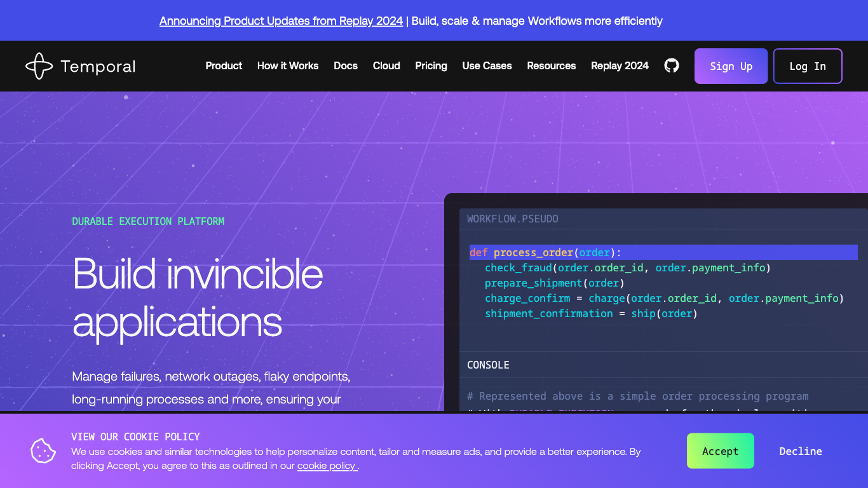This screenshot has height=488, width=868.
Task: Accept the cookie policy
Action: pyautogui.click(x=721, y=451)
